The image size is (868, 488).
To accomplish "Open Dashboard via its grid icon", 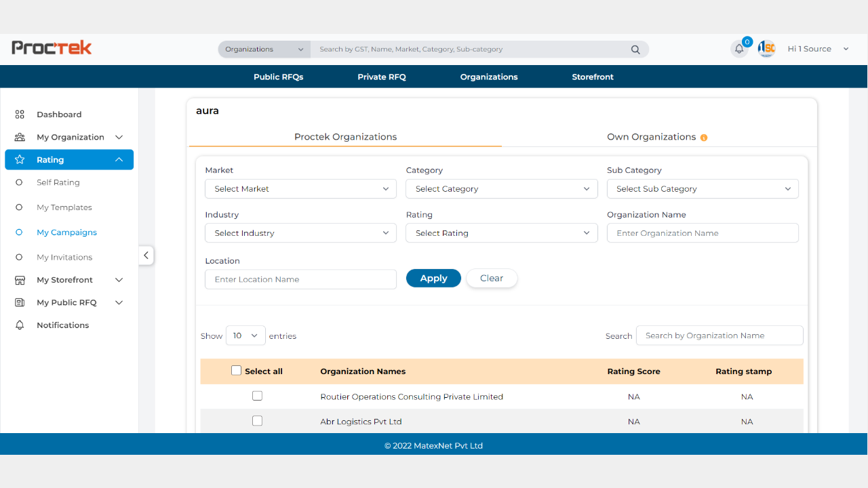I will [20, 115].
